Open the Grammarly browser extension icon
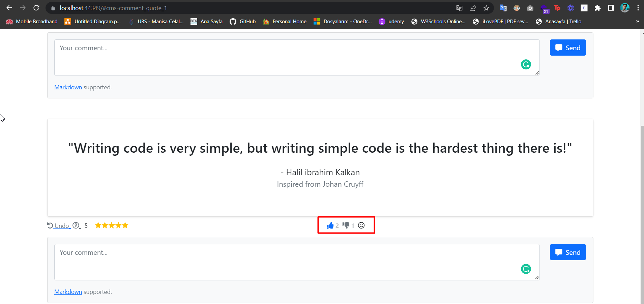 coord(517,8)
